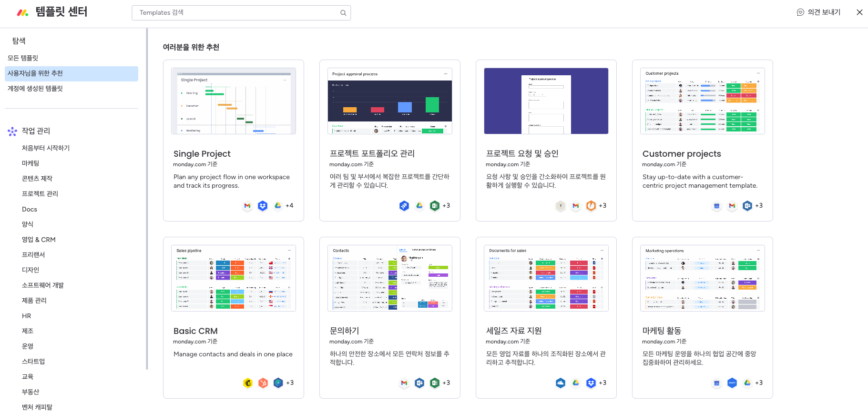Open the Basic CRM template title
This screenshot has width=868, height=413.
tap(195, 331)
